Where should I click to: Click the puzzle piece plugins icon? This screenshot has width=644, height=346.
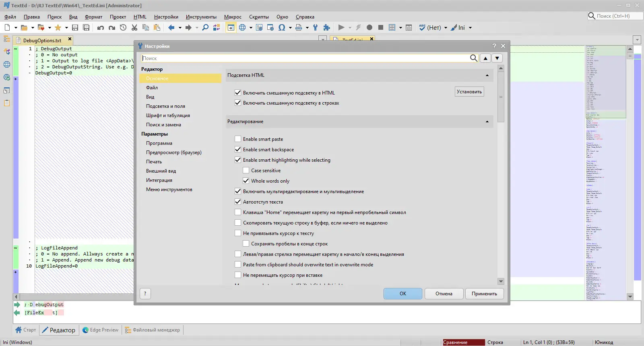point(326,28)
